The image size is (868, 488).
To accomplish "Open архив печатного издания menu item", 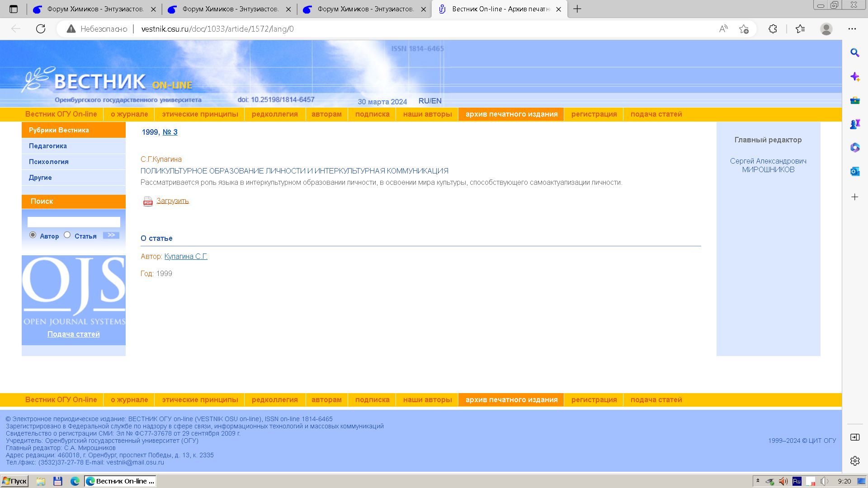I will point(511,114).
